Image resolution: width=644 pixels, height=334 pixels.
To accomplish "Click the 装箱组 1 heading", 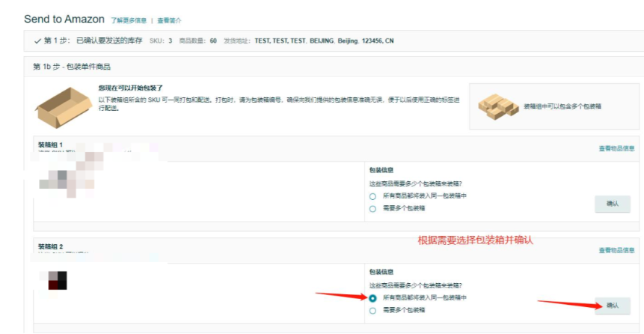I will (x=51, y=145).
